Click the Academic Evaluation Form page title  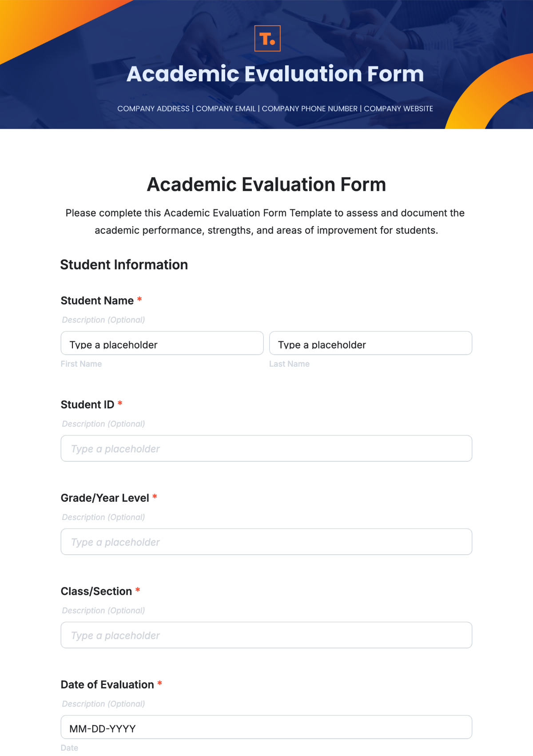266,184
